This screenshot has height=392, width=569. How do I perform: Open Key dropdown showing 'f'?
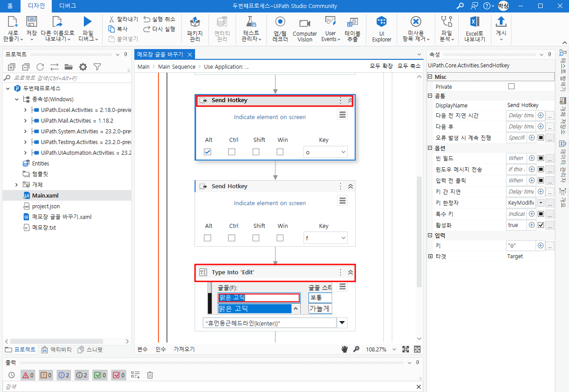click(x=325, y=238)
